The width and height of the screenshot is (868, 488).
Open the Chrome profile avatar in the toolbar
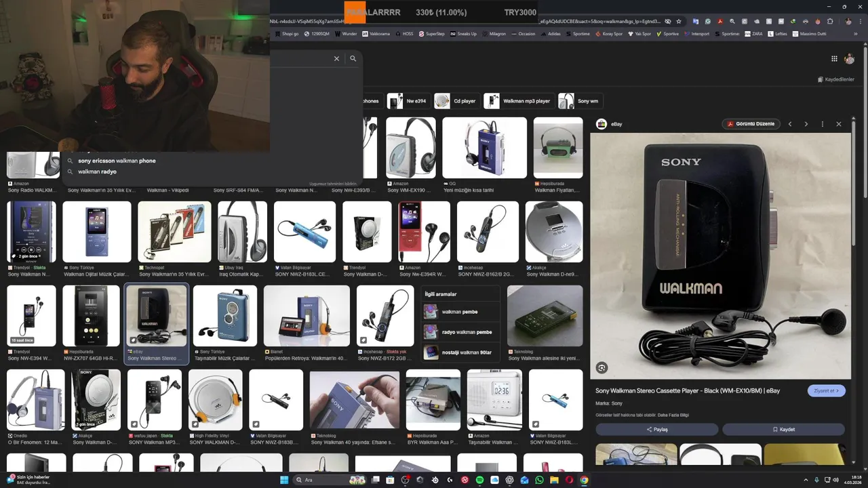click(x=848, y=22)
